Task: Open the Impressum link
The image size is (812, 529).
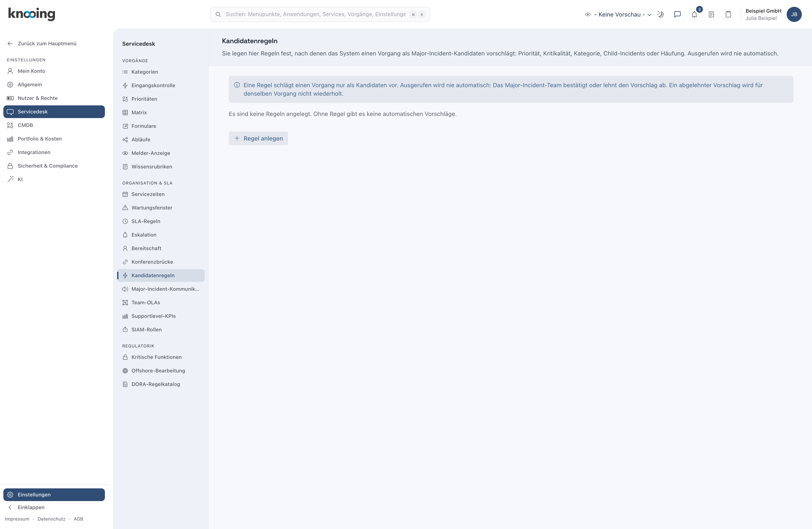Action: (17, 519)
